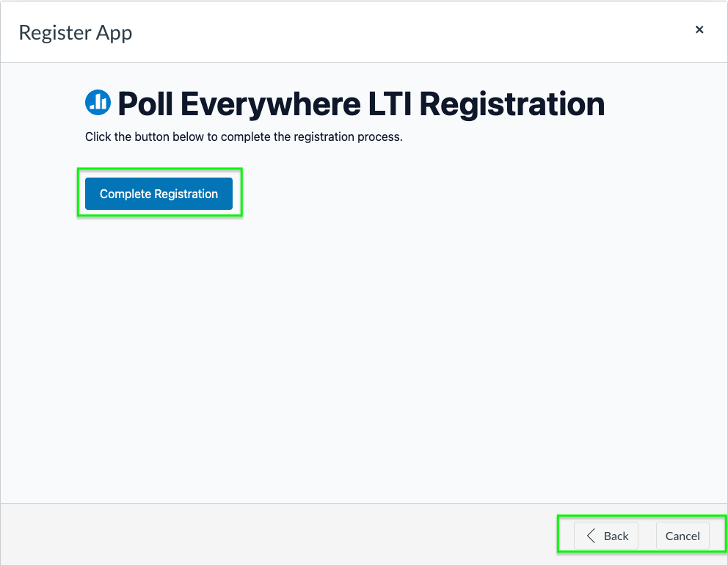Click the word "Poll" next to the logo

point(145,103)
